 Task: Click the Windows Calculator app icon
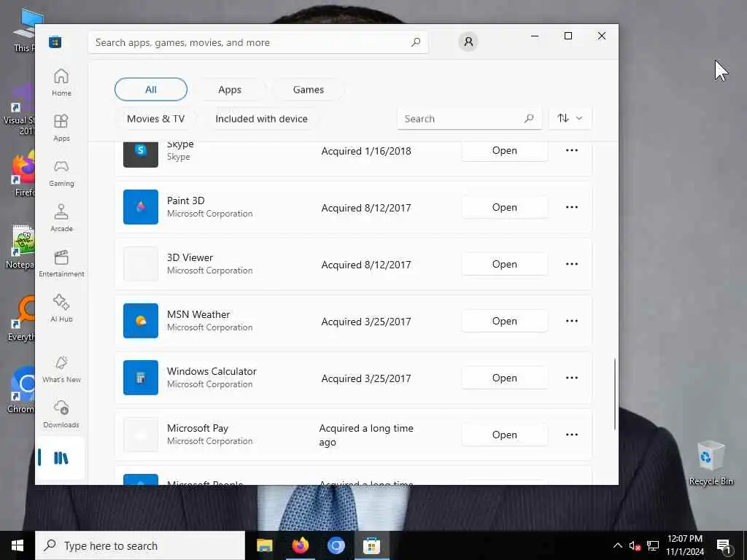[141, 378]
